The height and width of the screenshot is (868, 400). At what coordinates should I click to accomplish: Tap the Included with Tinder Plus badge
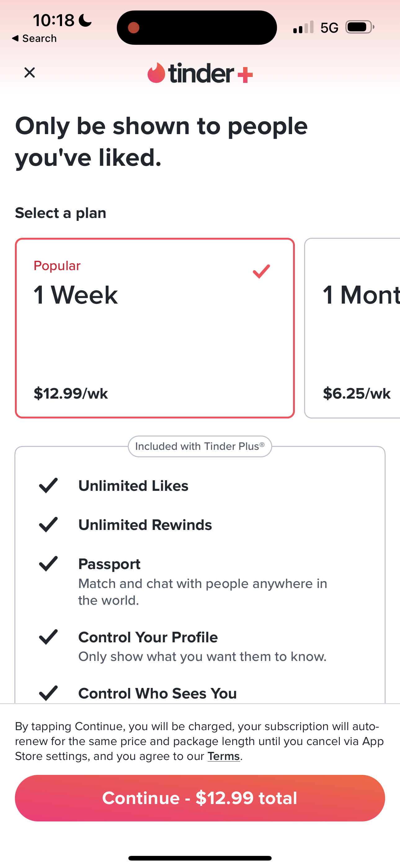(x=200, y=446)
